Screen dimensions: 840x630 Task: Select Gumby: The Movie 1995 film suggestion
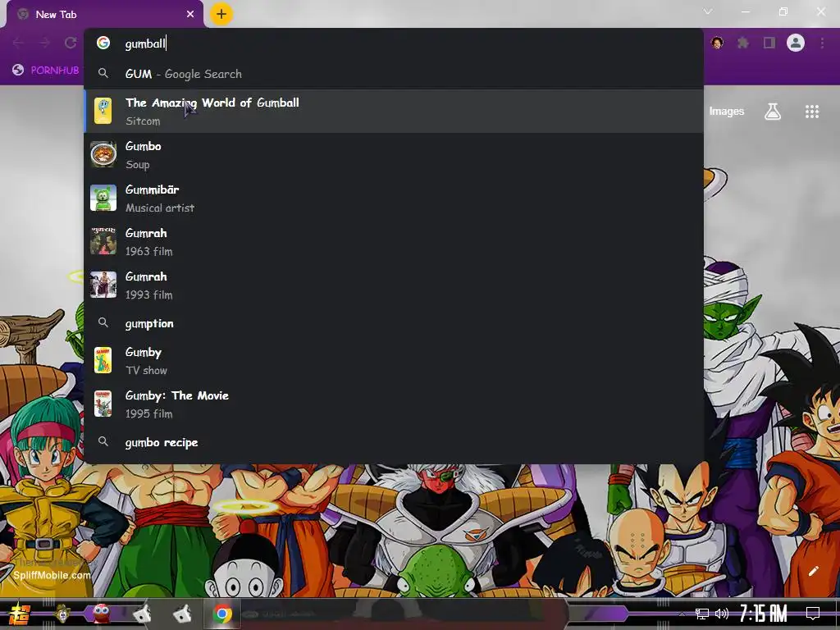coord(394,404)
